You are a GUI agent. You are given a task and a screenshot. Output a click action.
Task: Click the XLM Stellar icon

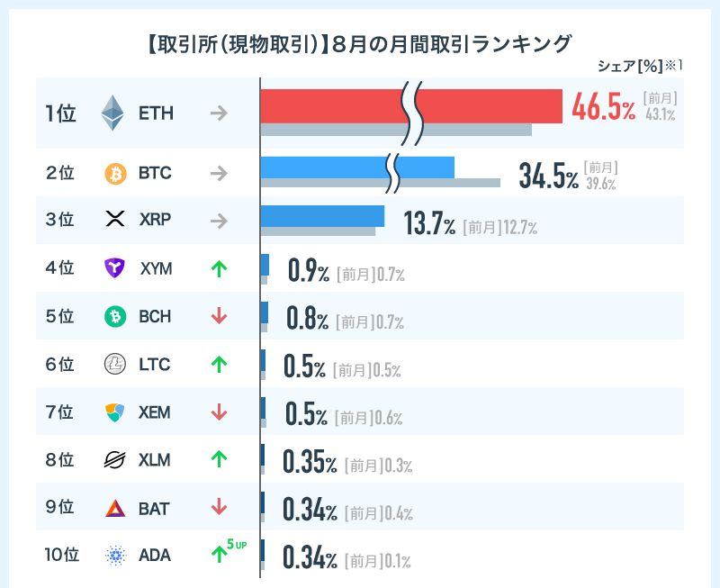coord(115,460)
